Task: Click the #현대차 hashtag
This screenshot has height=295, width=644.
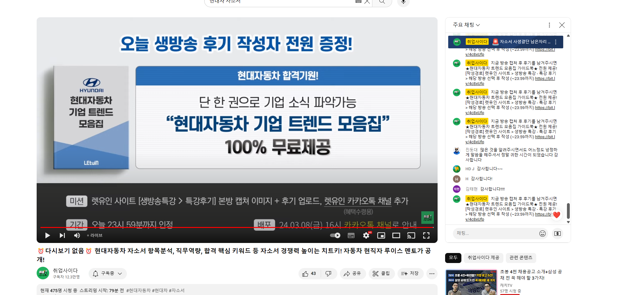Action: pyautogui.click(x=160, y=291)
